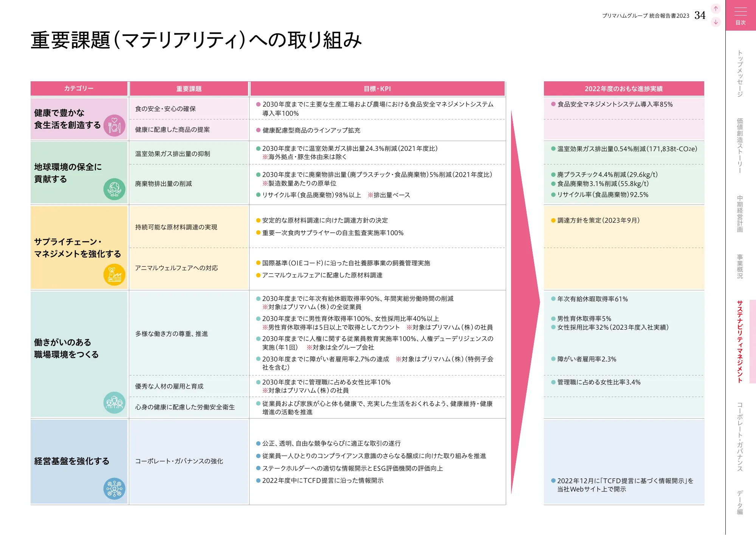This screenshot has height=535, width=756.
Task: Click the fork-and-knife icon for 健康で豊かな食生活
Action: [x=115, y=125]
